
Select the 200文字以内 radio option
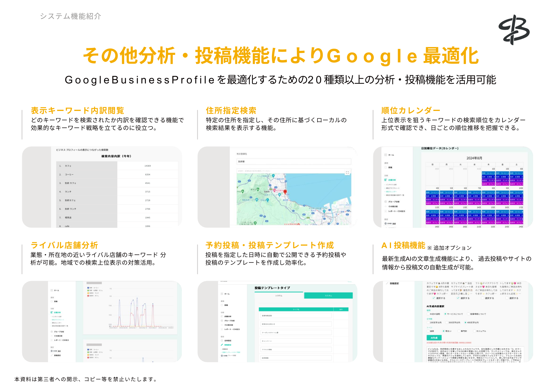click(428, 322)
